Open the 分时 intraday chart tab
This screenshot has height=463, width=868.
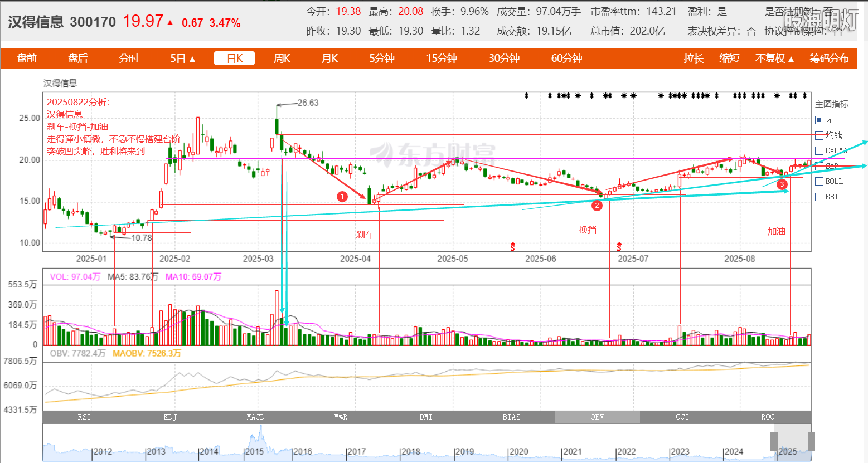click(129, 59)
